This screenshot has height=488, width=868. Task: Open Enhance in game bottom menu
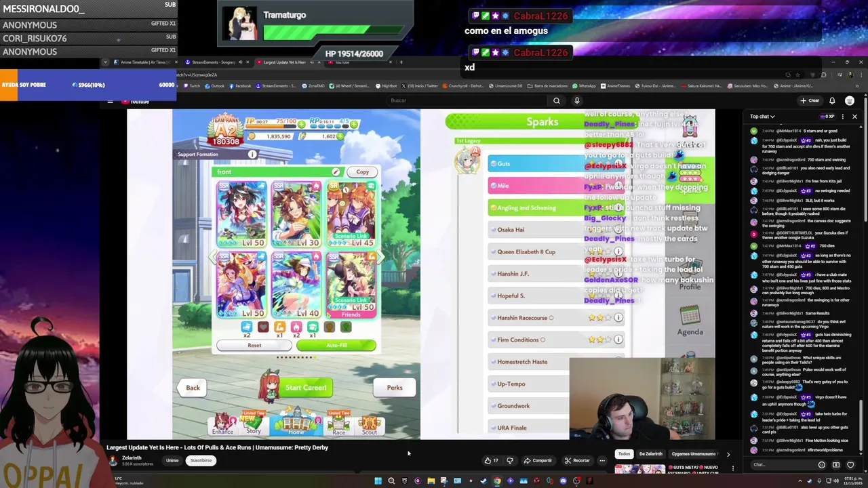pyautogui.click(x=222, y=424)
